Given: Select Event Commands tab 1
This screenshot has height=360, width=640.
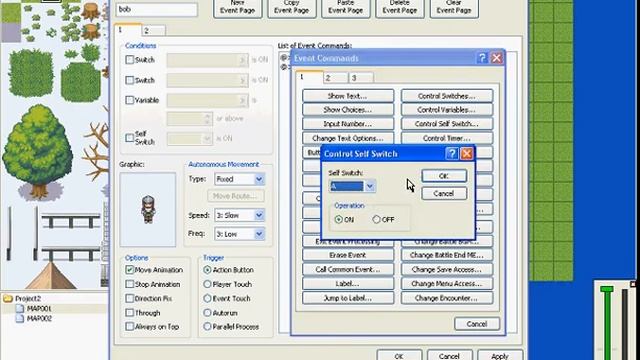Looking at the screenshot, I should click(x=309, y=77).
